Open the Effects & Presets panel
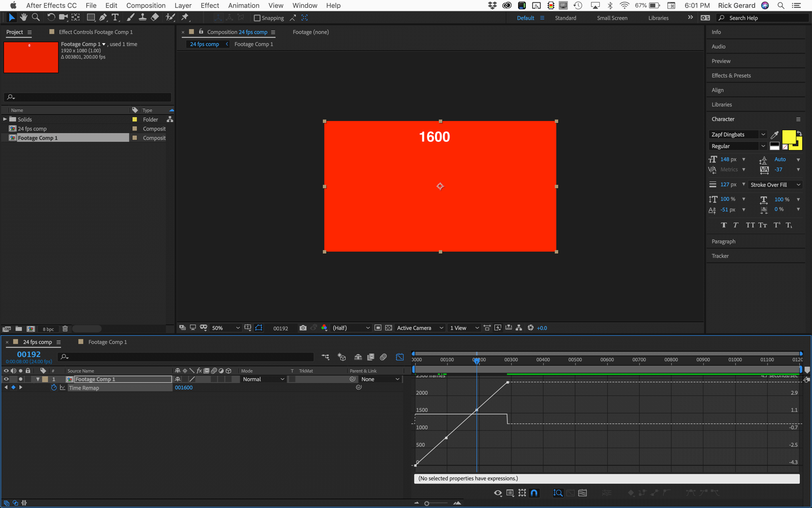Screen dimensions: 812x508 click(x=731, y=75)
